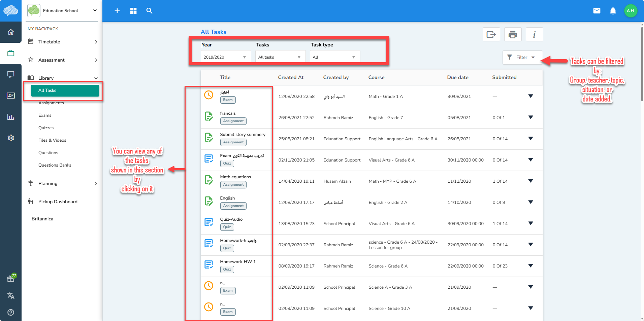This screenshot has height=321, width=644.
Task: Open the mail envelope icon
Action: coord(597,11)
